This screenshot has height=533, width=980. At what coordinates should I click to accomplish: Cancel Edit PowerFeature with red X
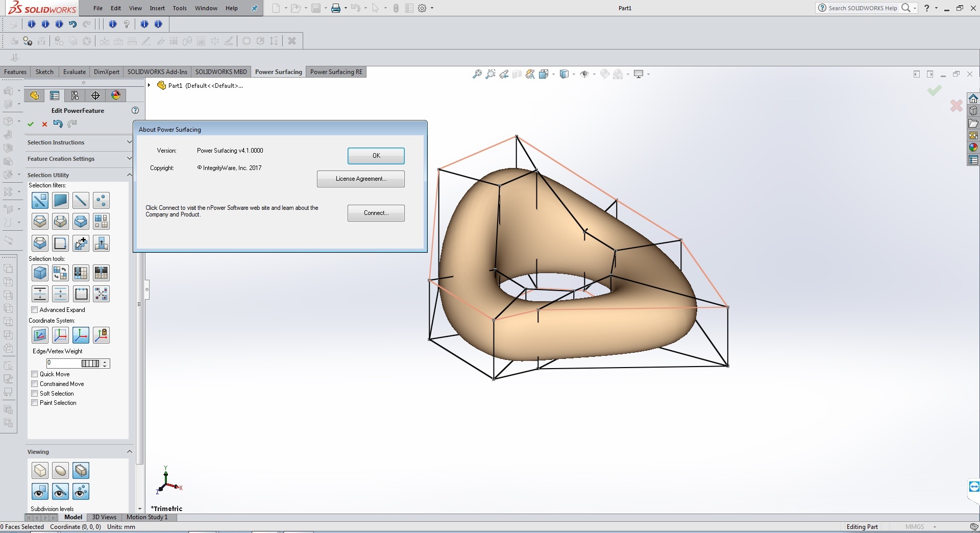tap(44, 124)
